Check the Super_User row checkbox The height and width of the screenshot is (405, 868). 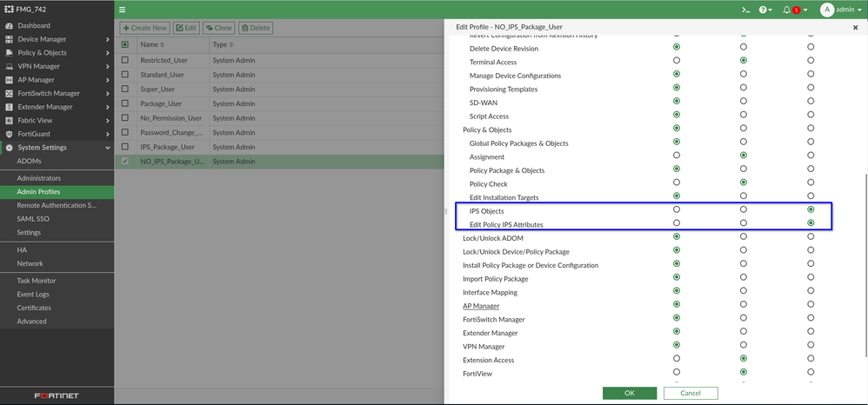(125, 89)
